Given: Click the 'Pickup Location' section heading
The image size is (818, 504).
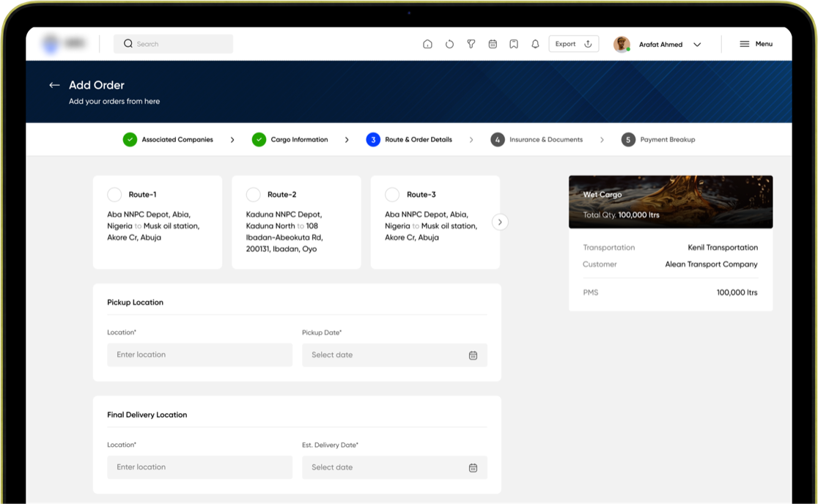Looking at the screenshot, I should click(135, 303).
